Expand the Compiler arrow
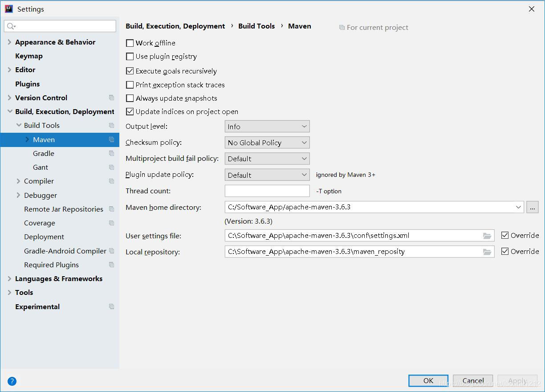 18,181
